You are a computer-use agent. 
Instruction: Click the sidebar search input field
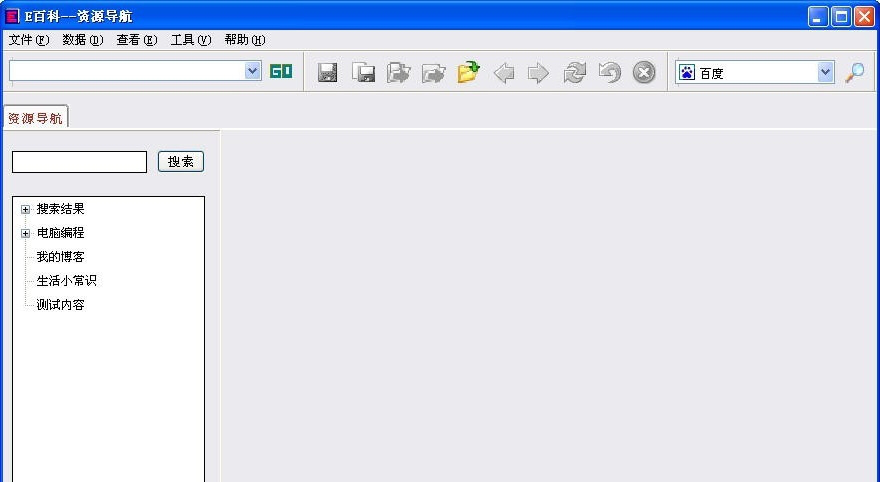(79, 162)
